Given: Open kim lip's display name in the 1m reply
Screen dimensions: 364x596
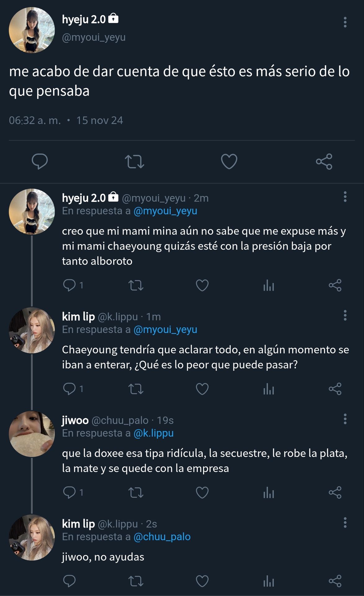Looking at the screenshot, I should click(78, 317).
